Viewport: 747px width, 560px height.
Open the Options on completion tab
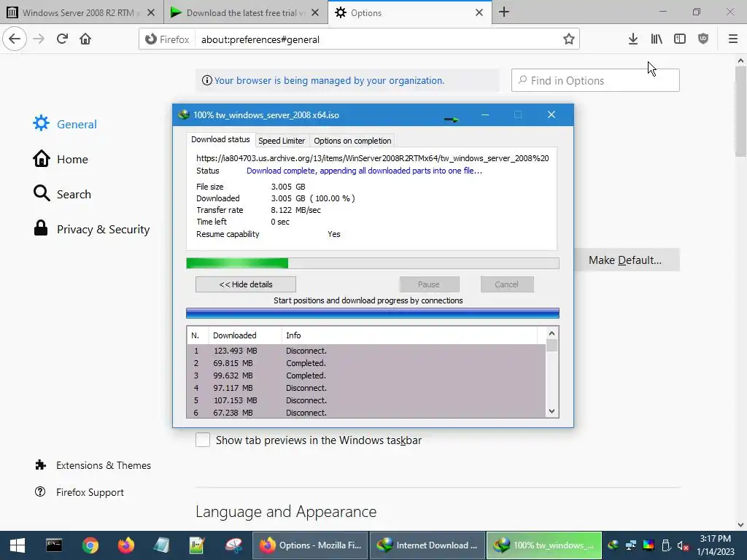click(x=352, y=141)
